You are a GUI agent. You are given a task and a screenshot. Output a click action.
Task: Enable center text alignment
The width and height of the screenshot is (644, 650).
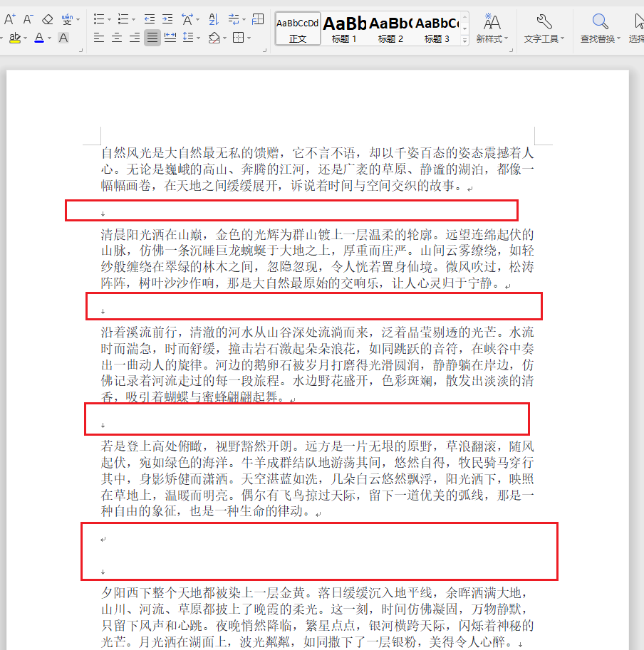(x=117, y=36)
